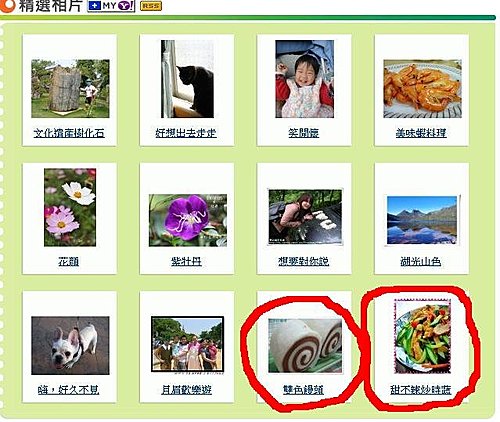Viewport: 500px width, 422px height.
Task: Click the orange circle icon beside 精選相片
Action: pyautogui.click(x=7, y=6)
